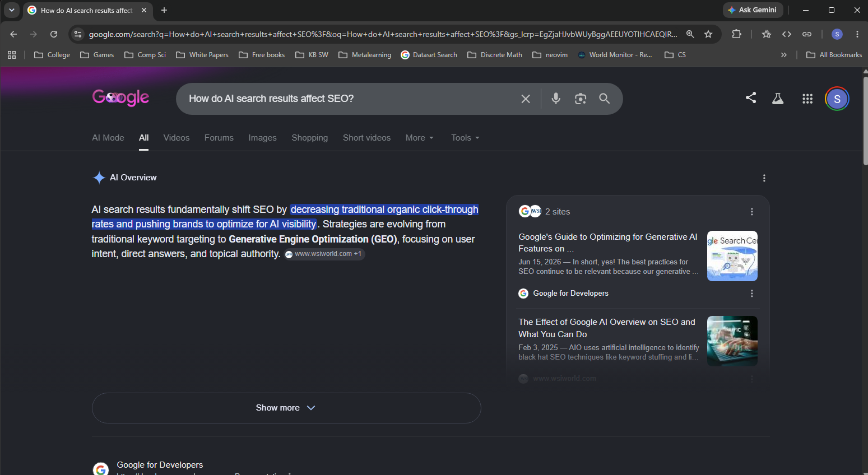The height and width of the screenshot is (475, 868).
Task: Open the Discrete Math bookmarks folder
Action: point(495,55)
